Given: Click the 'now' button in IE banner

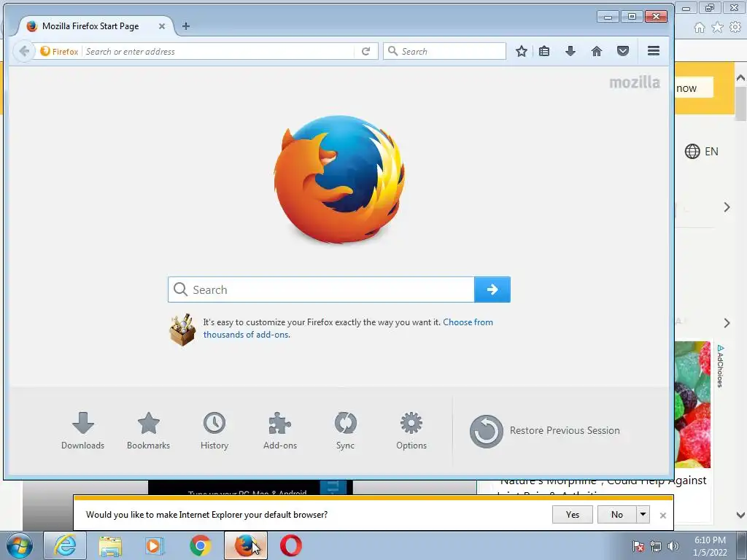Looking at the screenshot, I should tap(694, 88).
